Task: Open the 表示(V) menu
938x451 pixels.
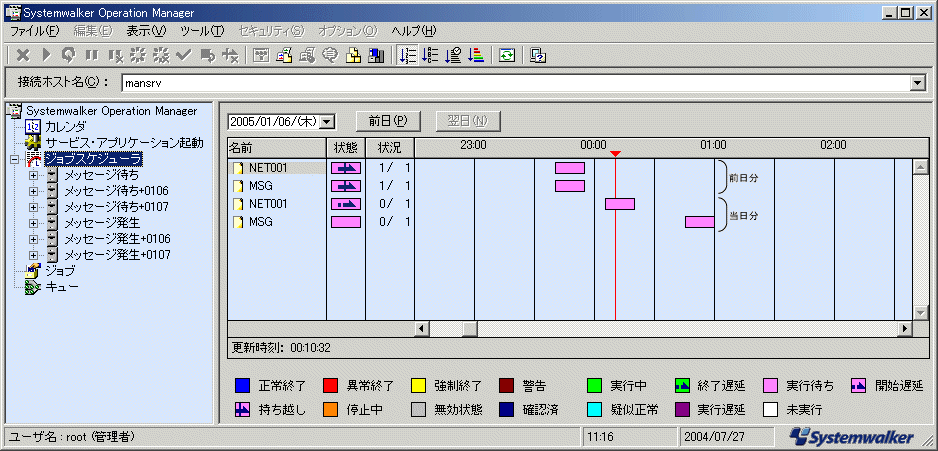Action: 146,31
